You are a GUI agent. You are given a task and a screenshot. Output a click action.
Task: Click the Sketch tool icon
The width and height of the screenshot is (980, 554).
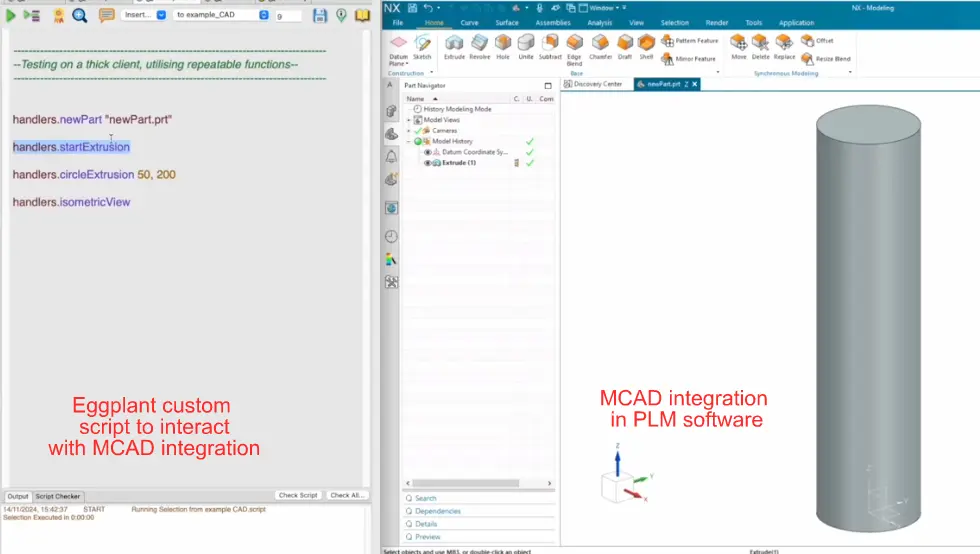click(x=423, y=46)
